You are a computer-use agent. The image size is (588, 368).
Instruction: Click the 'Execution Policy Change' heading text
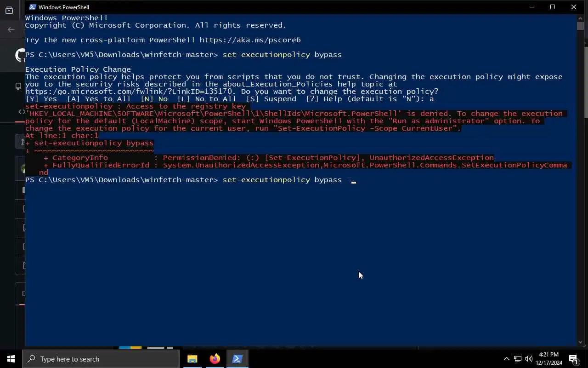[78, 69]
